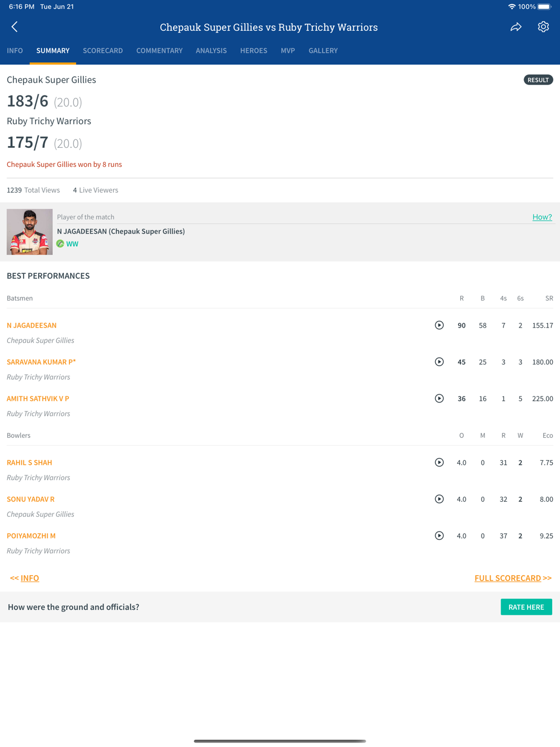Select Chepauk Super Gillies score 183/6
The image size is (560, 747).
[x=27, y=101]
